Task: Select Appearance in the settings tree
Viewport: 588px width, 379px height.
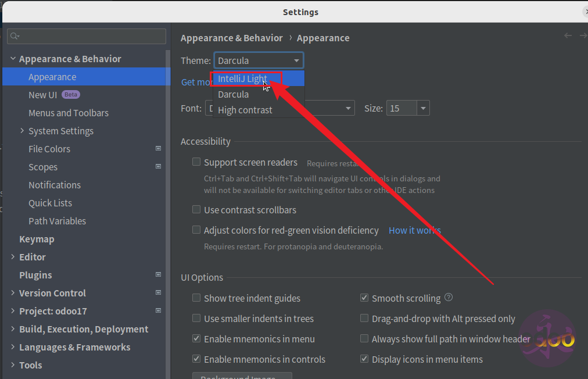Action: tap(86, 77)
